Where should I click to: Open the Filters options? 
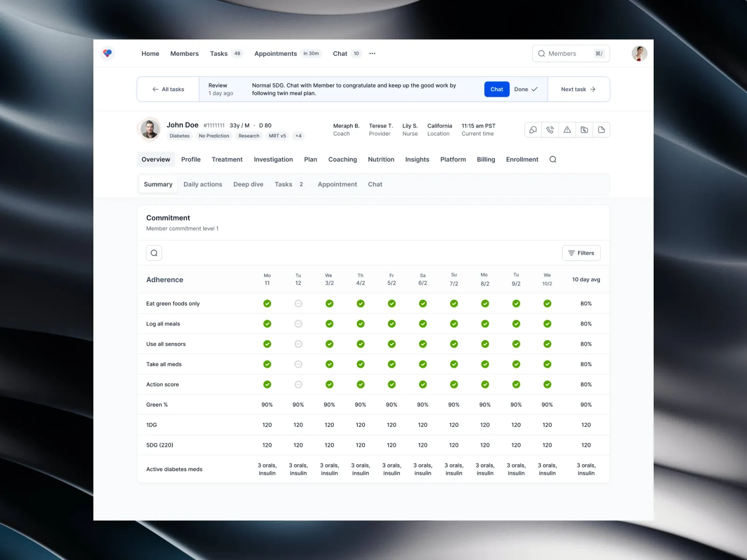581,253
